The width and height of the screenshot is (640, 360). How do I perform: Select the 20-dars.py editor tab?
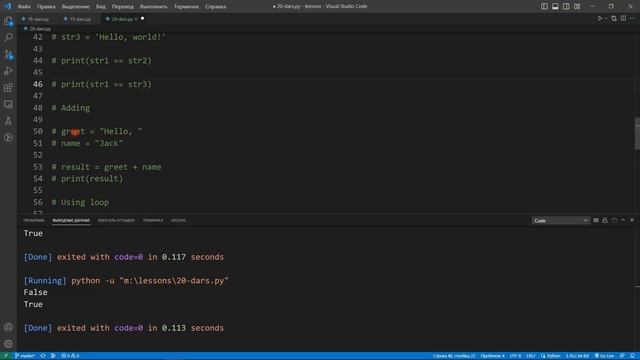point(122,19)
